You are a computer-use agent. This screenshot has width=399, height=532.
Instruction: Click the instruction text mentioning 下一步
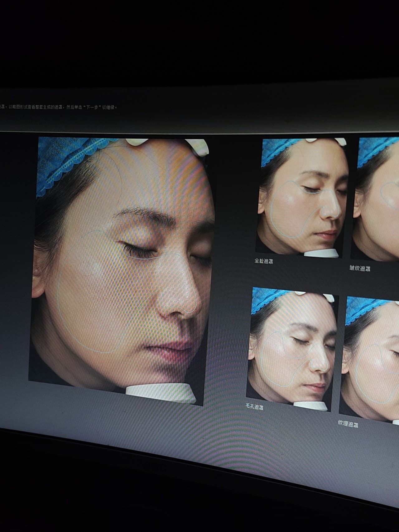coord(59,107)
